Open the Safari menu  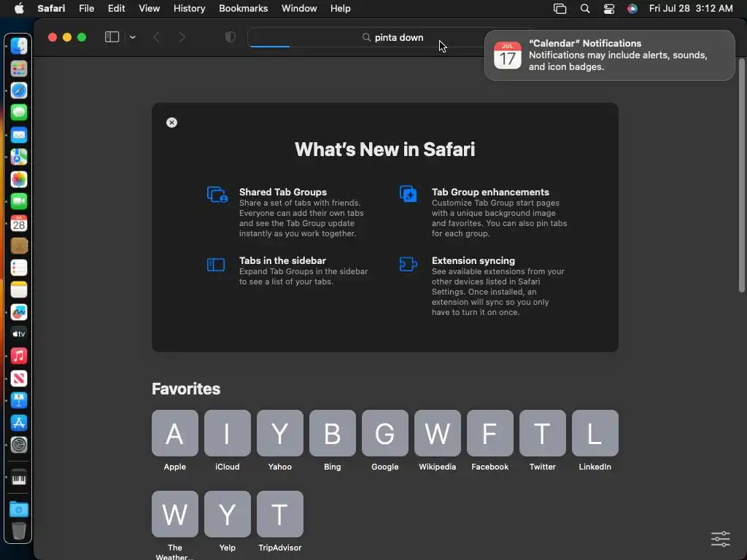pos(52,9)
